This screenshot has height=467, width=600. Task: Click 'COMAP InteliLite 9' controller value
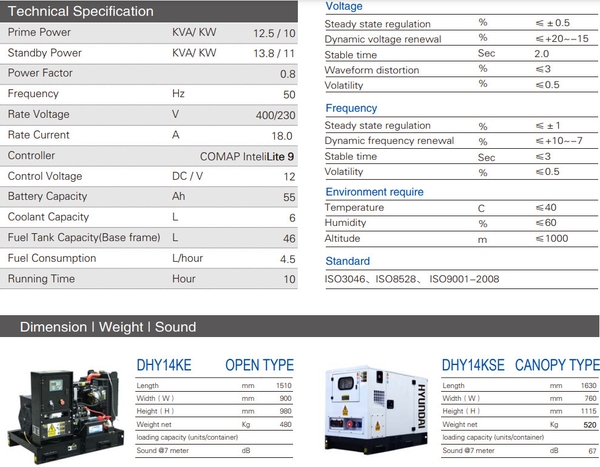click(x=247, y=157)
